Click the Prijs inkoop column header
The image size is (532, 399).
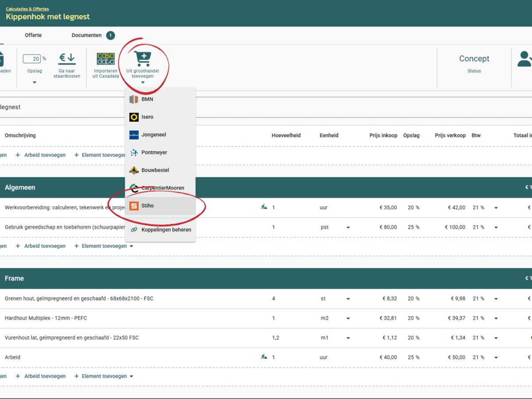click(x=383, y=135)
